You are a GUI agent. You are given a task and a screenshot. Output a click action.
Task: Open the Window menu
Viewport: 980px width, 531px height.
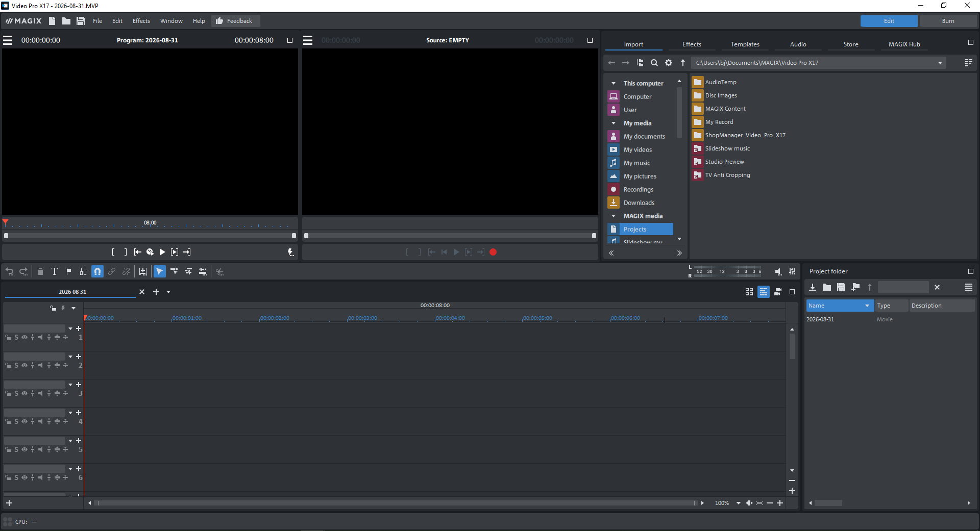pyautogui.click(x=171, y=21)
